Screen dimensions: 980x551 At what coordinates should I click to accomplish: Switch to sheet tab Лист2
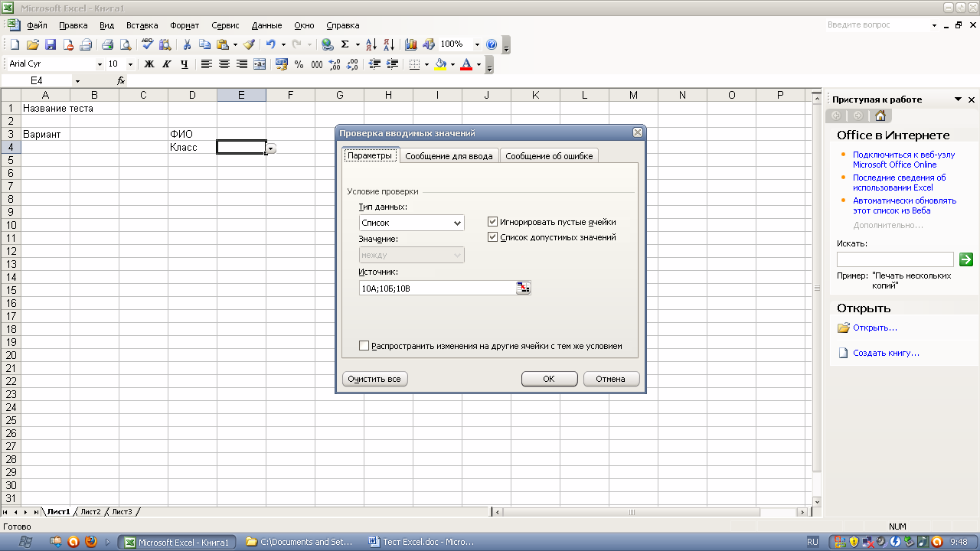(90, 512)
